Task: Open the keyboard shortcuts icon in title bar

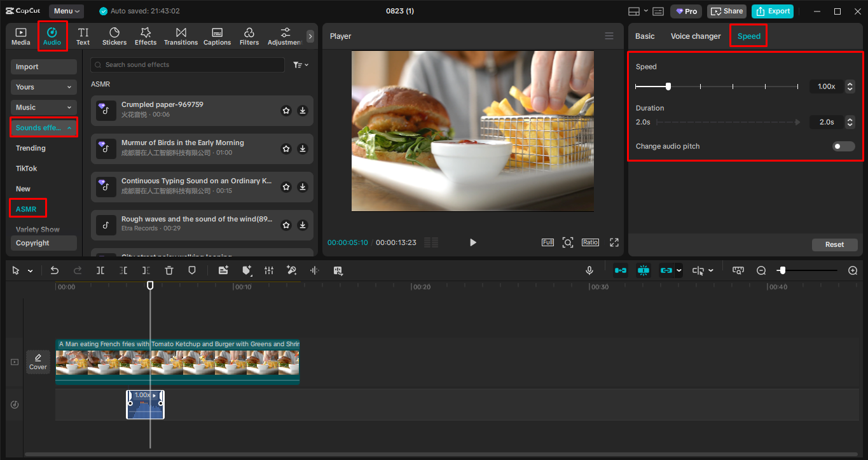Action: tap(658, 11)
